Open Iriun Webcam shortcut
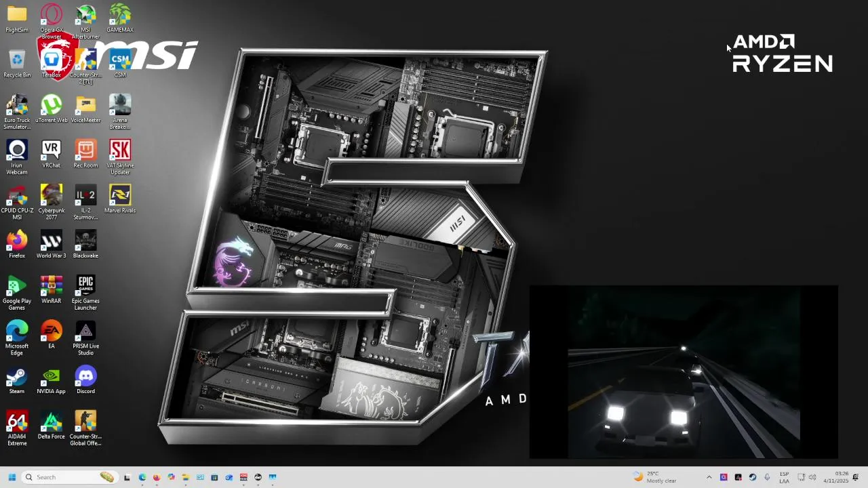868x488 pixels. coord(17,157)
